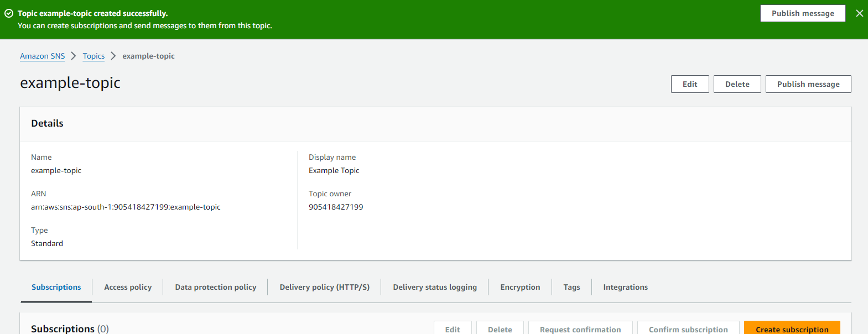Switch to the Subscriptions tab
Screen dimensions: 868x334
[x=56, y=287]
